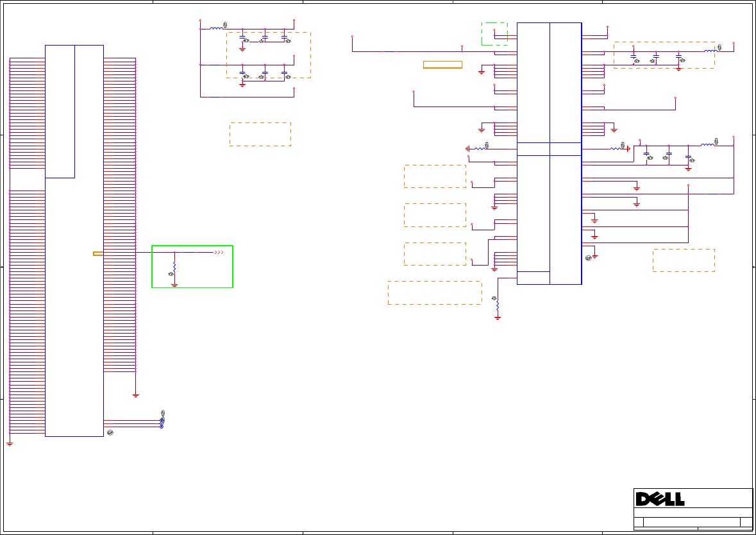Select the top box of three stacked orange dashed boxes
Image resolution: width=756 pixels, height=535 pixels.
[435, 176]
